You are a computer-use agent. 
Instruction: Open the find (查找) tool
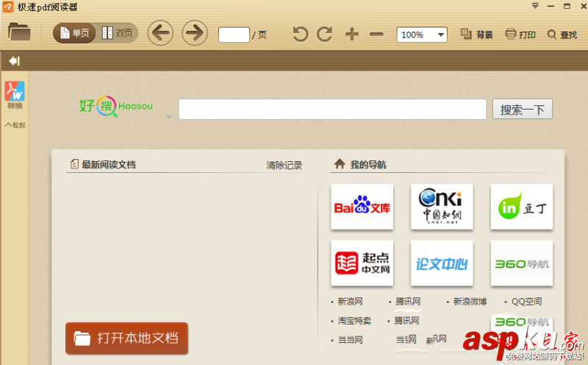(x=562, y=35)
